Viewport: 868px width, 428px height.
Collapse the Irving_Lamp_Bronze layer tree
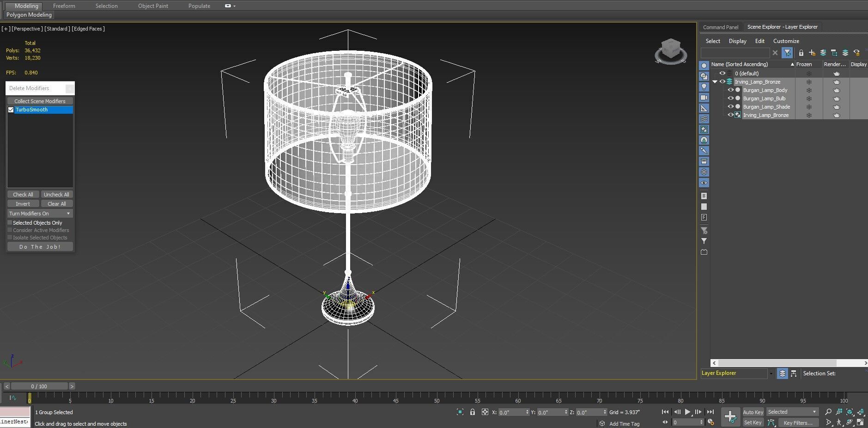tap(715, 82)
